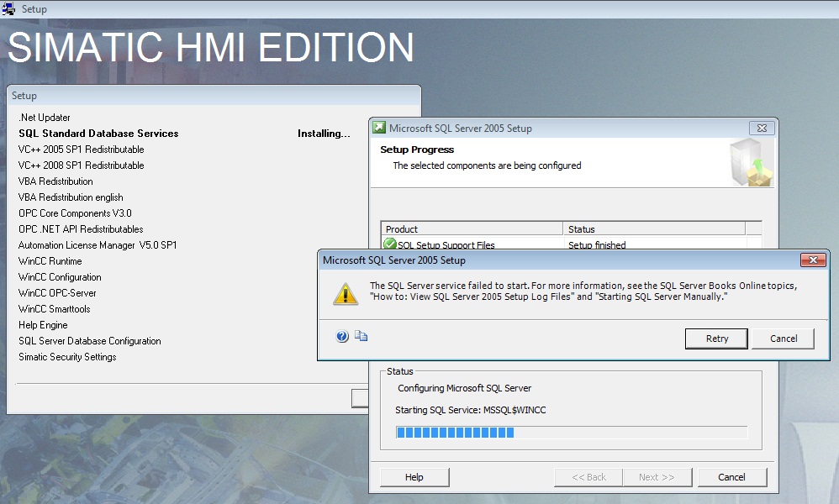Click the blue help question mark icon

pyautogui.click(x=342, y=336)
